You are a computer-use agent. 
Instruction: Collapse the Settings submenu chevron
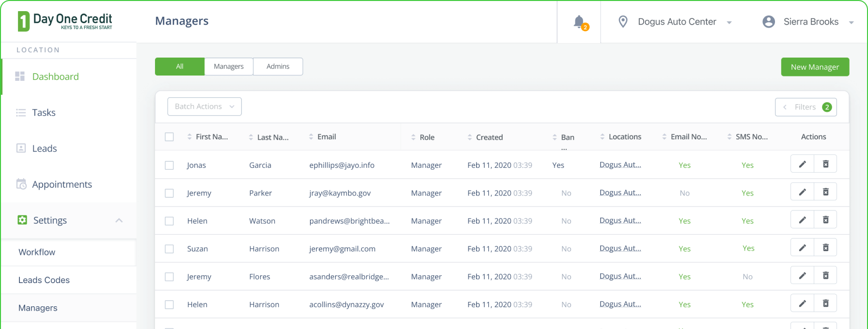(119, 220)
